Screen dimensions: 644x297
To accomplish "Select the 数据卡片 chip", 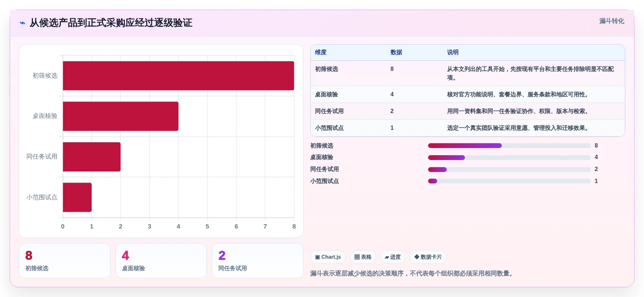I will pyautogui.click(x=428, y=257).
